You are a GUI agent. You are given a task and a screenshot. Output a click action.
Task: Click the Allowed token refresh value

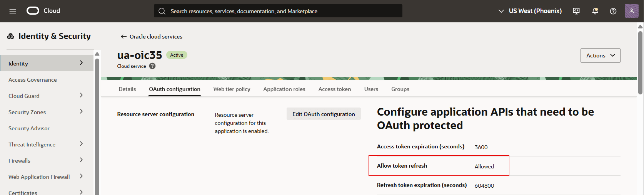(484, 166)
